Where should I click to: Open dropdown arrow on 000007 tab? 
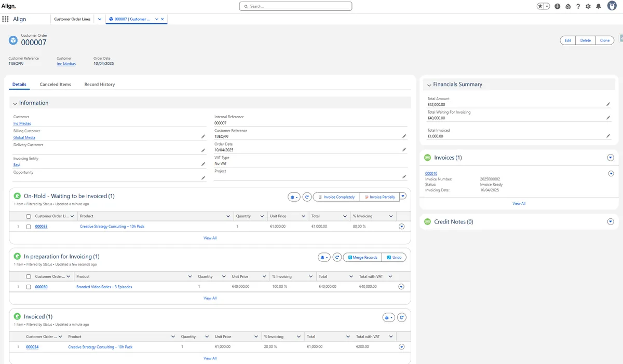[157, 19]
